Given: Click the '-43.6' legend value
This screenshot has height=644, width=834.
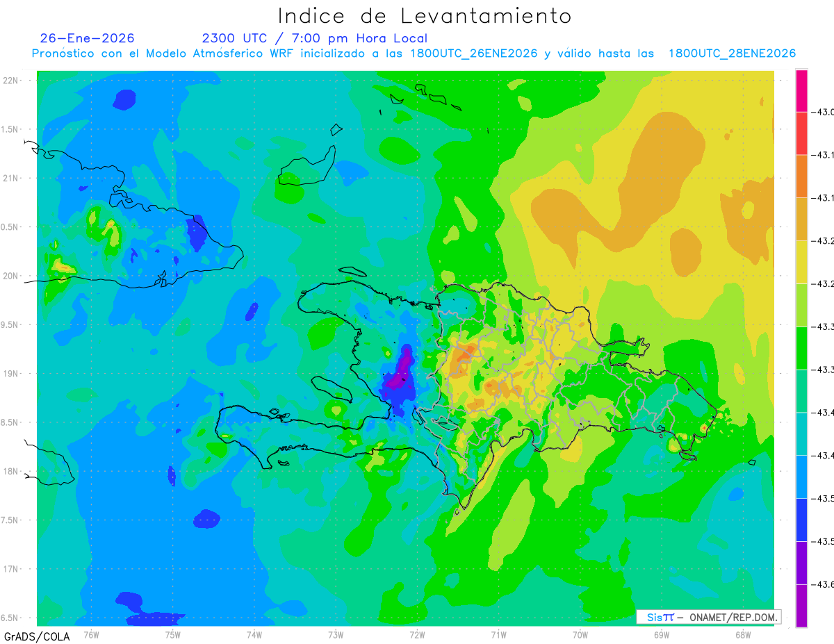Looking at the screenshot, I should 822,585.
